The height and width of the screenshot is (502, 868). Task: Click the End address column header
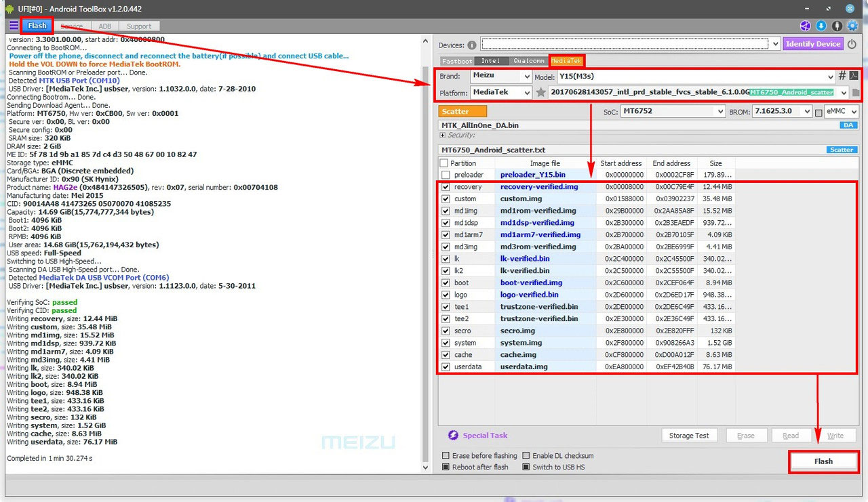pos(671,163)
